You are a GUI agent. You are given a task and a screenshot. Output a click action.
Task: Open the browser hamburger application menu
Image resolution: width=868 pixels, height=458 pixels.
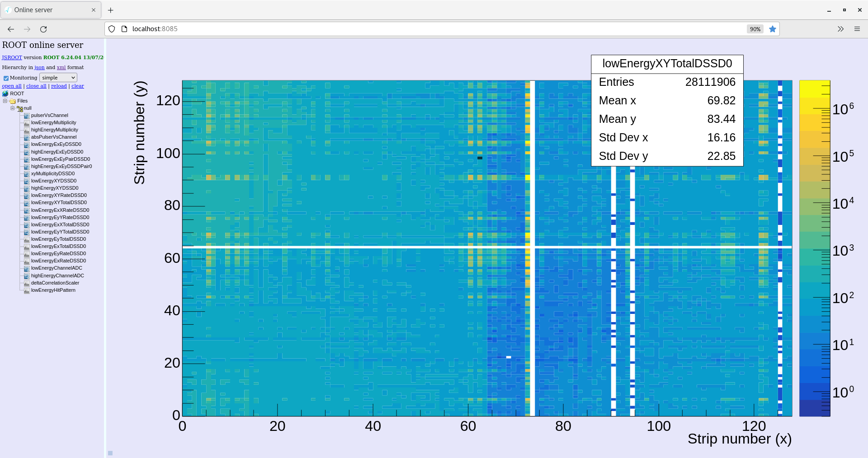(x=857, y=29)
